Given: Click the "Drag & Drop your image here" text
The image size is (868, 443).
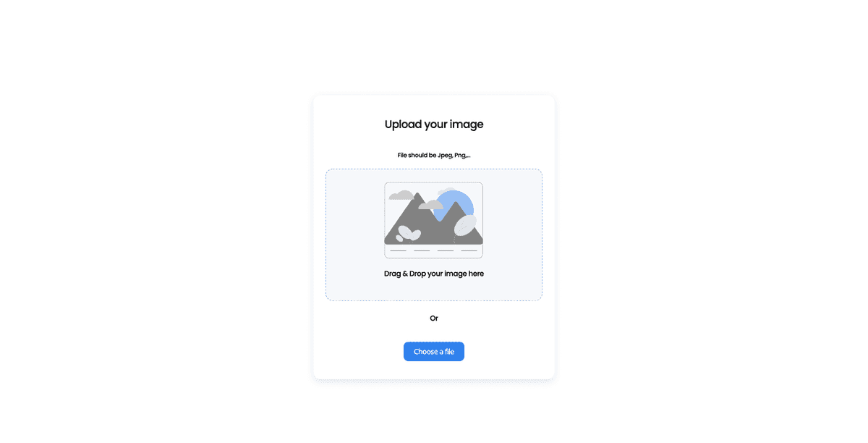Looking at the screenshot, I should click(x=434, y=274).
